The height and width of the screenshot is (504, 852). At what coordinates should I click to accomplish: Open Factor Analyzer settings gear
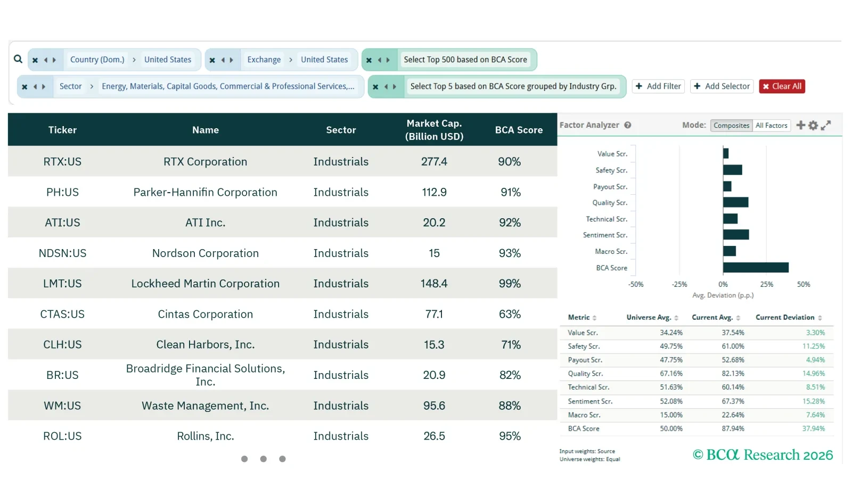813,126
